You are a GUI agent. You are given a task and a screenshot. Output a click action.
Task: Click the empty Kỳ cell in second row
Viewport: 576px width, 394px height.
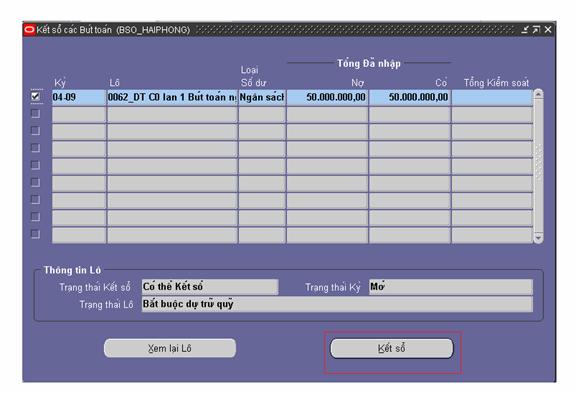click(x=79, y=115)
